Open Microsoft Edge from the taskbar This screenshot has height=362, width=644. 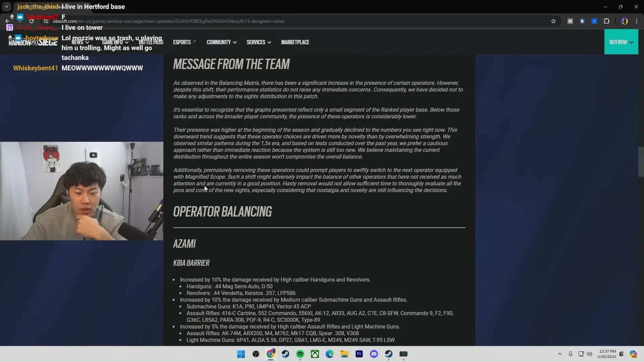(330, 354)
